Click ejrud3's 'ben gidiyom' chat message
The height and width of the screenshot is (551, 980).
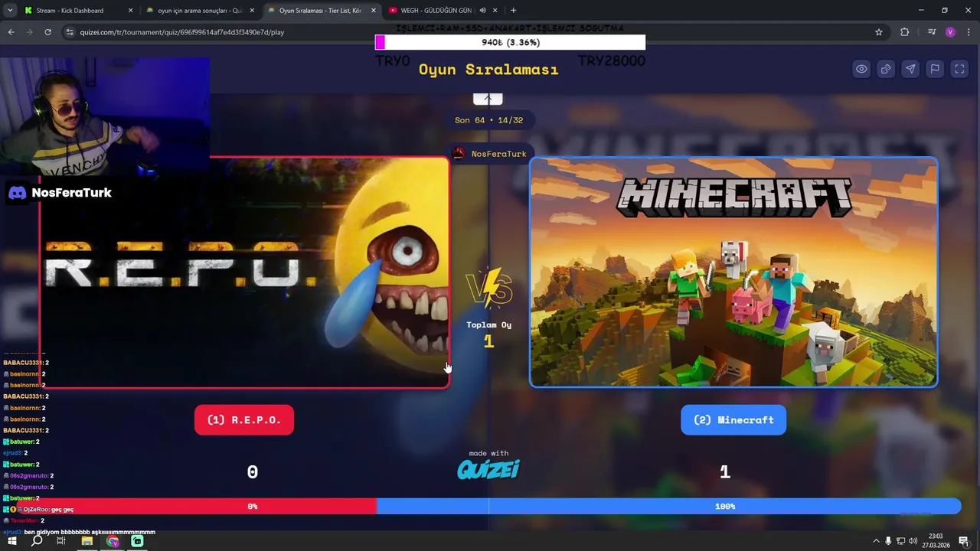click(80, 532)
